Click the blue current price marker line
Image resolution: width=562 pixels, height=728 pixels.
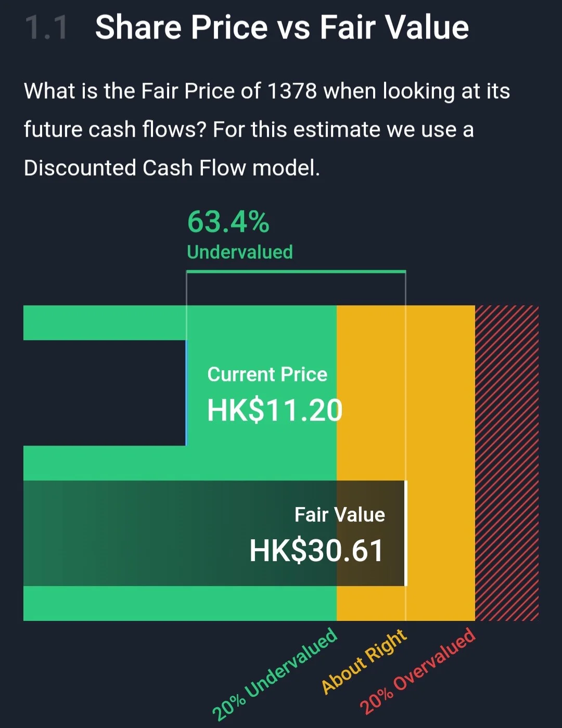coord(186,393)
